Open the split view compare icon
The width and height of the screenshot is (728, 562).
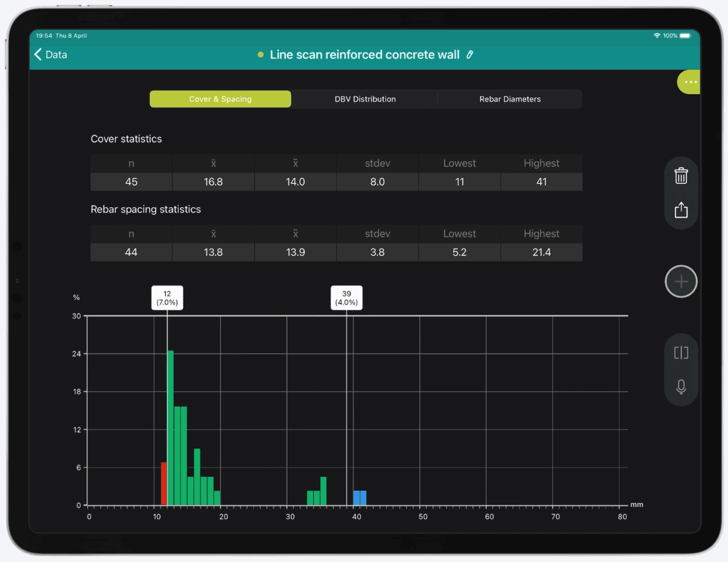click(681, 353)
